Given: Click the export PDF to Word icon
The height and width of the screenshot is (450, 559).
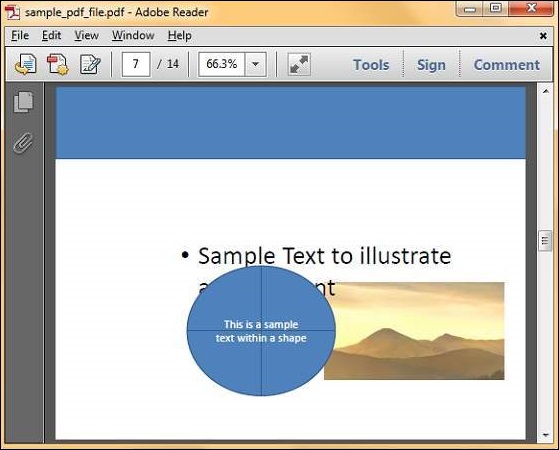Looking at the screenshot, I should point(26,65).
